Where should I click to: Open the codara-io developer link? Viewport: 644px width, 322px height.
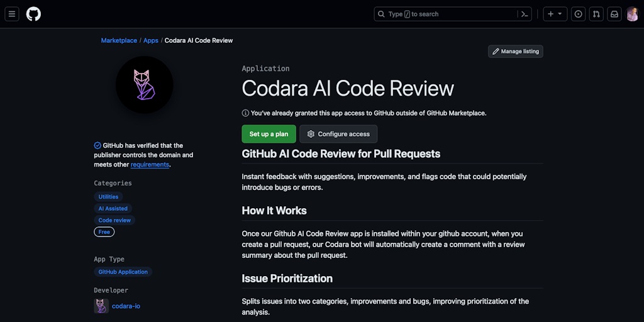[126, 306]
